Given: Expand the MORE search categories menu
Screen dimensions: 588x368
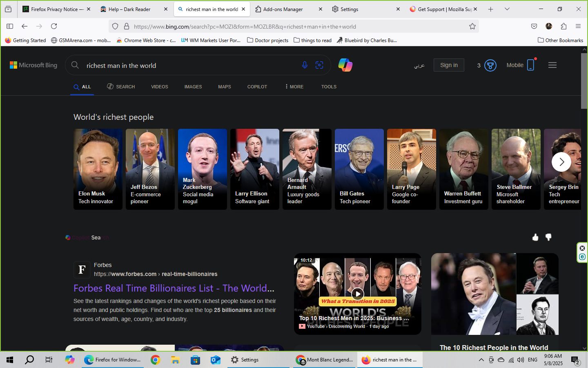Looking at the screenshot, I should coord(294,87).
